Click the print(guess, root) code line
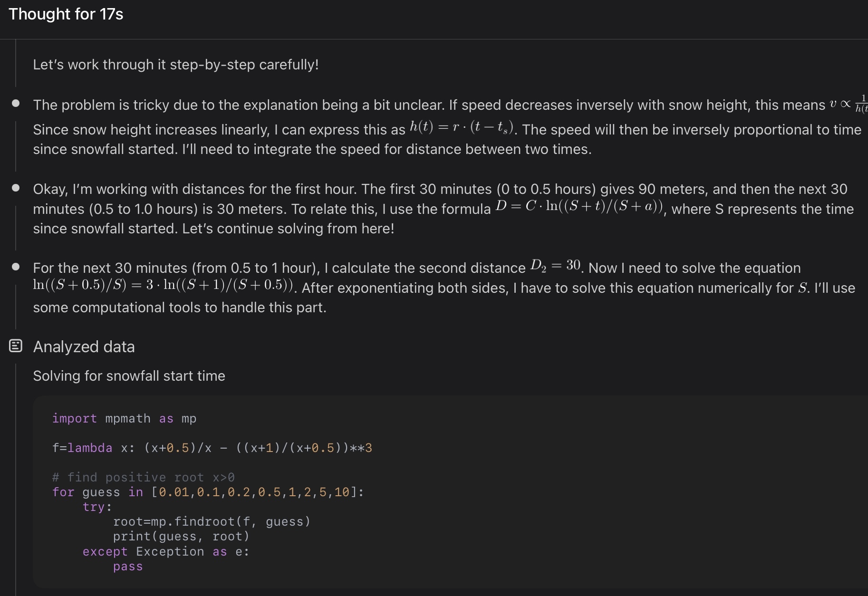The width and height of the screenshot is (868, 596). 181,537
